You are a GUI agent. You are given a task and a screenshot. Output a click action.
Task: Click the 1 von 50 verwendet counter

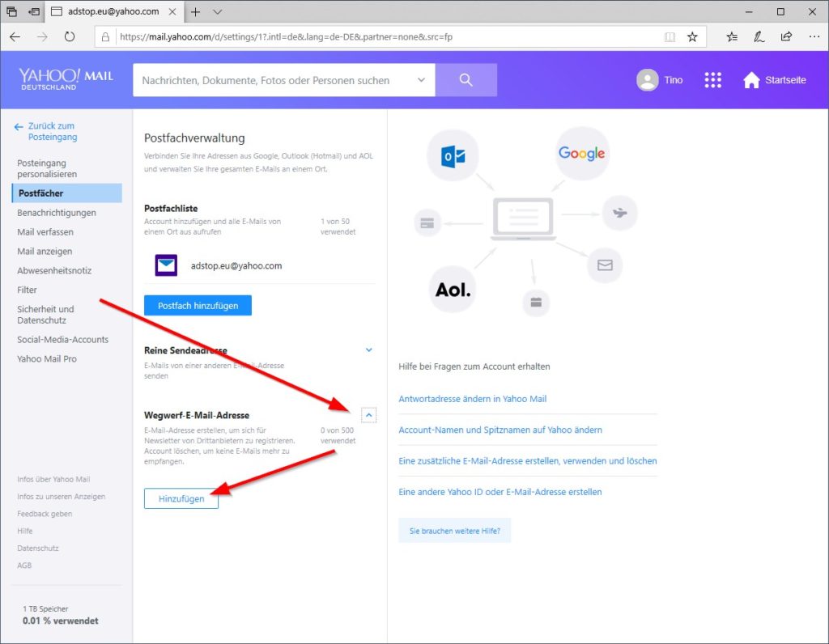[x=338, y=227]
